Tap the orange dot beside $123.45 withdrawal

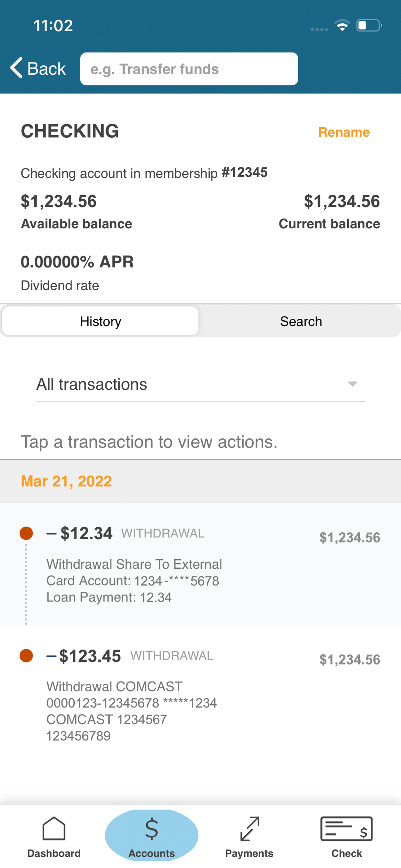[26, 656]
